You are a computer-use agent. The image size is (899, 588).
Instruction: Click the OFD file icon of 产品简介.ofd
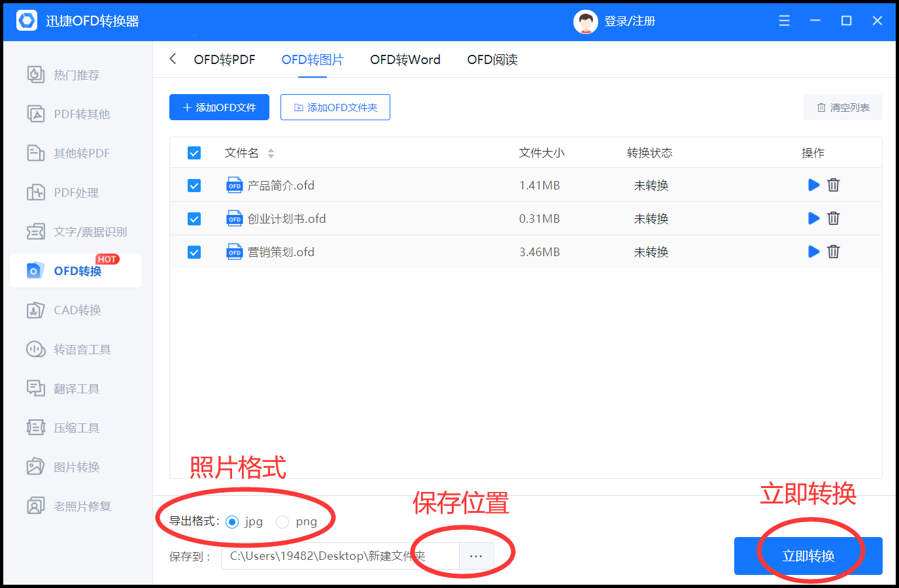(x=234, y=185)
